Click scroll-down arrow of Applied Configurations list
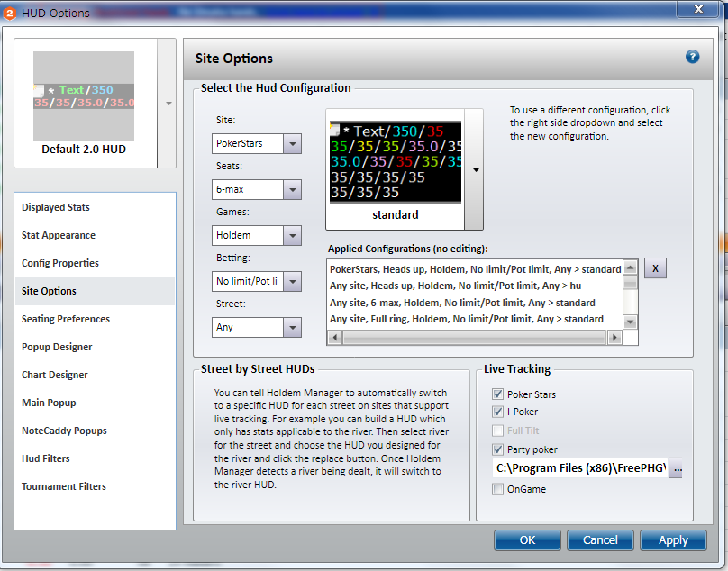Viewport: 728px width, 571px height. [x=630, y=322]
